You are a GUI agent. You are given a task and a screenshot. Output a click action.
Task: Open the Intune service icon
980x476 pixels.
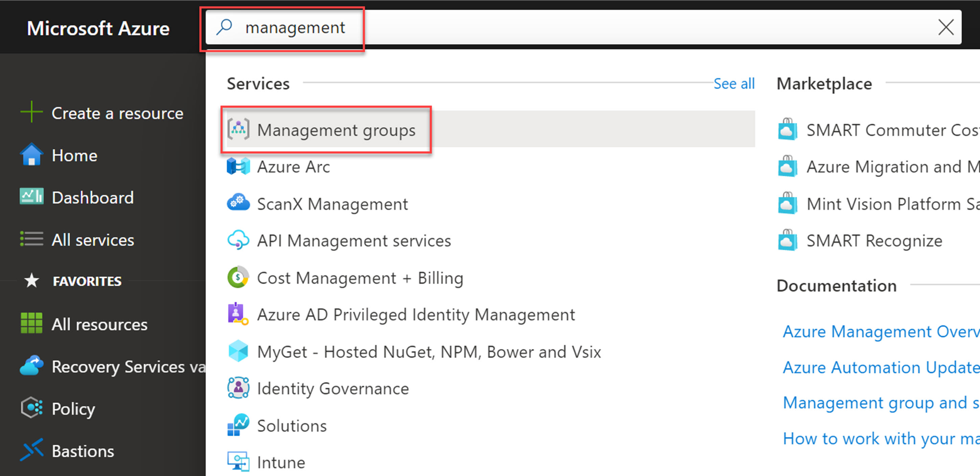point(237,461)
